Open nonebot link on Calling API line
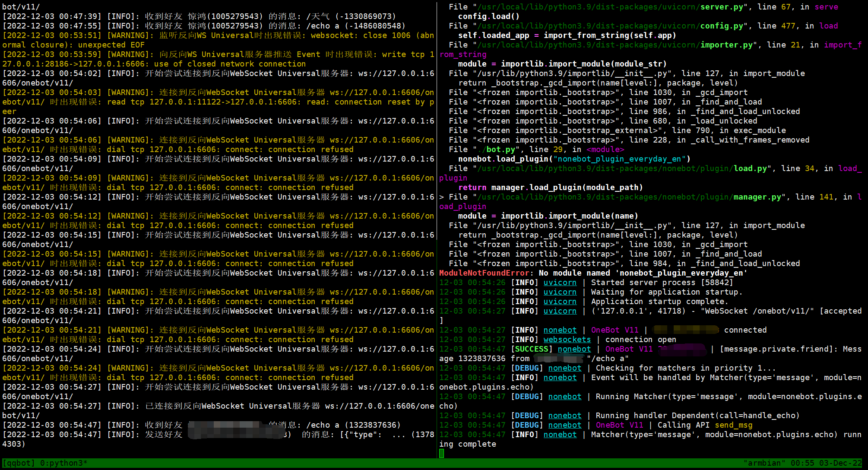The width and height of the screenshot is (868, 470). tap(565, 425)
